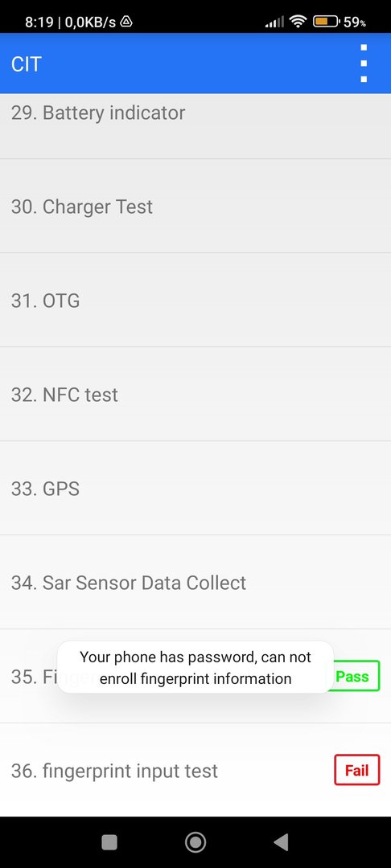391x868 pixels.
Task: Open the Battery indicator test
Action: click(195, 126)
